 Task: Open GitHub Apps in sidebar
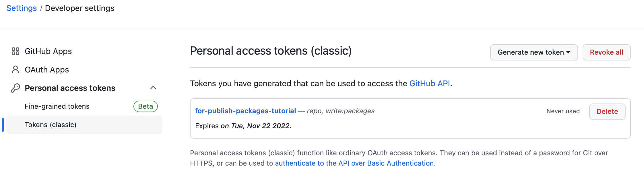point(48,51)
